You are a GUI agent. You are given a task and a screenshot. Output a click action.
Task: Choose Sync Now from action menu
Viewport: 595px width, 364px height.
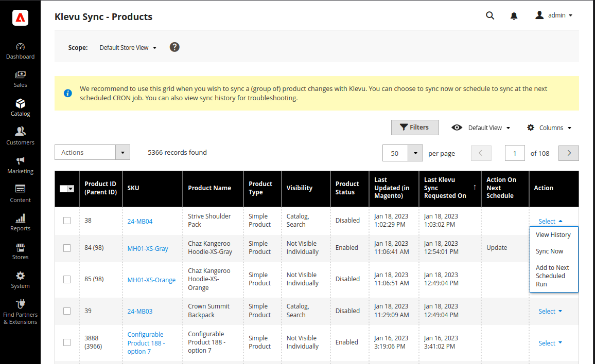(x=554, y=251)
